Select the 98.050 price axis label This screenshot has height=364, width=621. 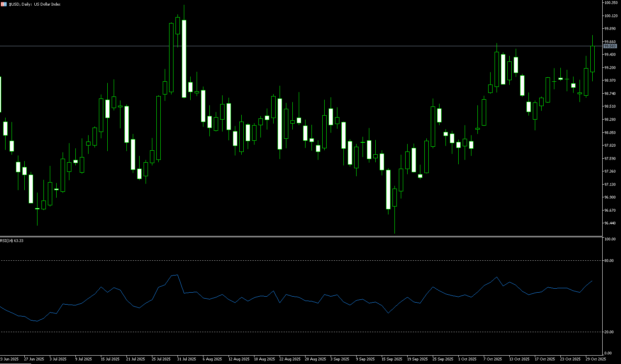pos(610,133)
